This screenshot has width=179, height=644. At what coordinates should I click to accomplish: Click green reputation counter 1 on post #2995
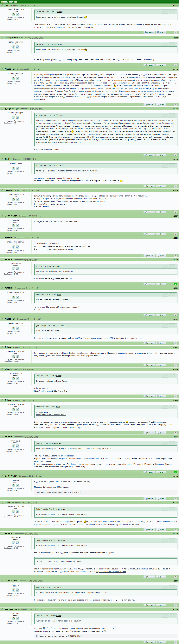(x=176, y=472)
